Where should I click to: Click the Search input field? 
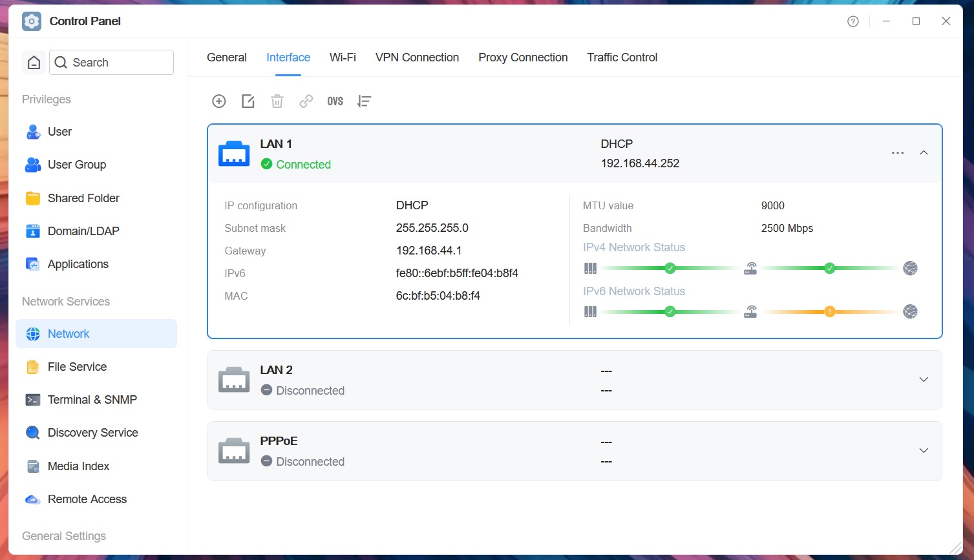coord(112,62)
